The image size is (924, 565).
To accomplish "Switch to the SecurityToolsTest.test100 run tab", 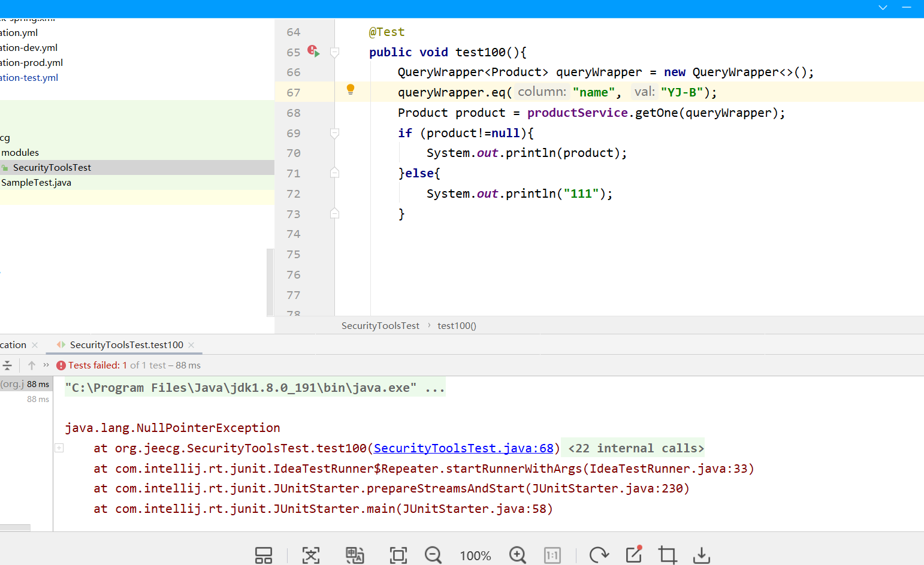I will pyautogui.click(x=126, y=345).
